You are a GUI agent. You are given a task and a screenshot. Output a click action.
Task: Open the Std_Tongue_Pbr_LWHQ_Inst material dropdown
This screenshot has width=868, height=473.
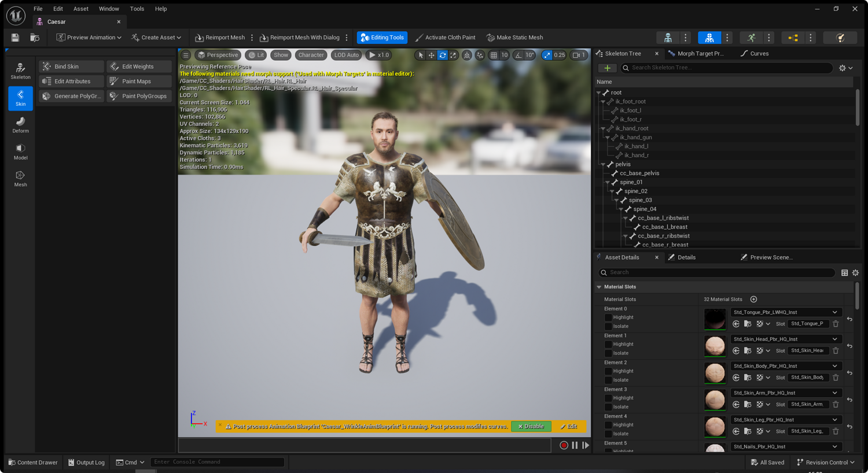[x=785, y=312]
